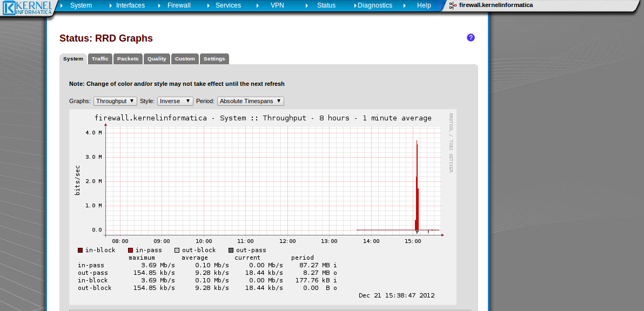Click the Kernel Informatica logo
Screen dimensions: 644x311
[28, 8]
